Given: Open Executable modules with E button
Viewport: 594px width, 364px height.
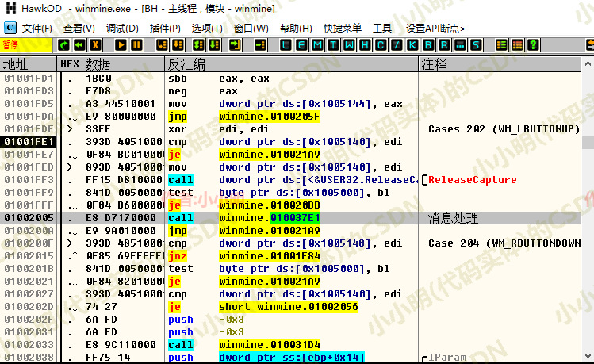Looking at the screenshot, I should pos(301,45).
